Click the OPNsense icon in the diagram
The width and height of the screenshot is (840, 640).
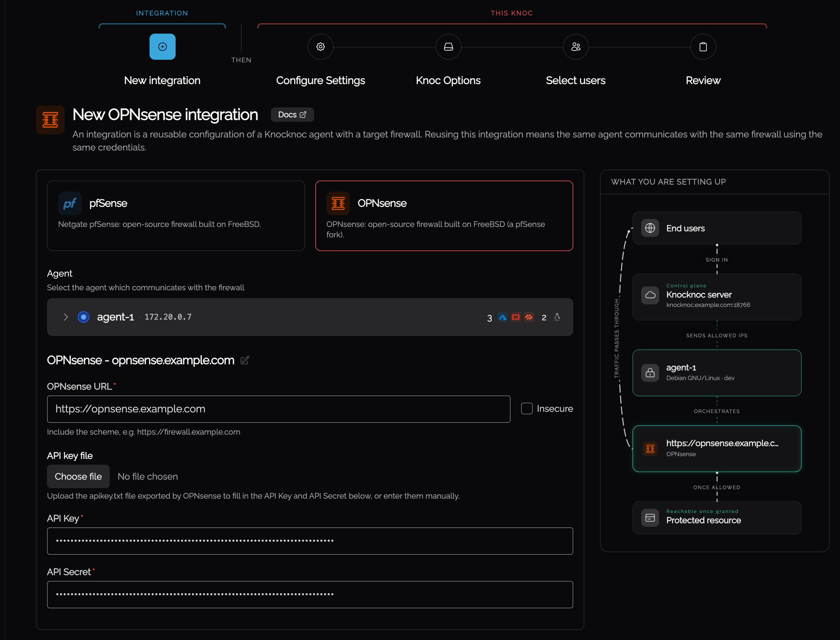click(650, 449)
